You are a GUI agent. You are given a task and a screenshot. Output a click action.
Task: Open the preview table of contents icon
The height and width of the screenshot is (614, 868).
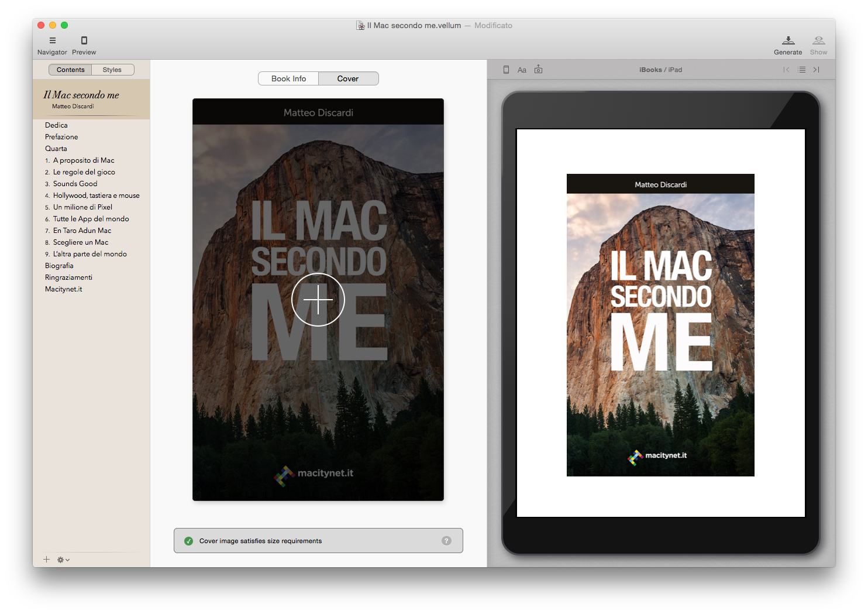pos(801,69)
